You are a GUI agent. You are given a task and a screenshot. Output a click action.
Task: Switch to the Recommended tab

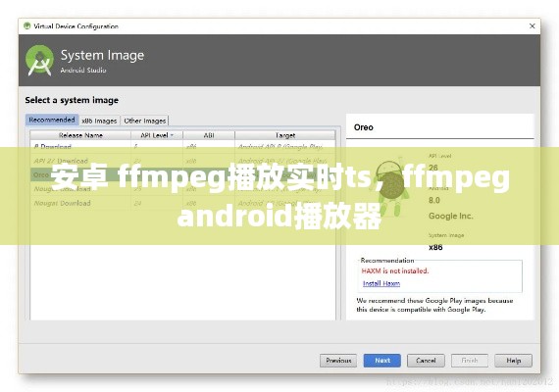coord(52,121)
